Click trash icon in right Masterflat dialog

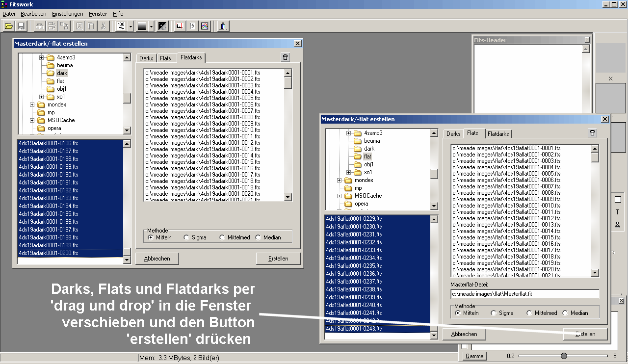[592, 133]
